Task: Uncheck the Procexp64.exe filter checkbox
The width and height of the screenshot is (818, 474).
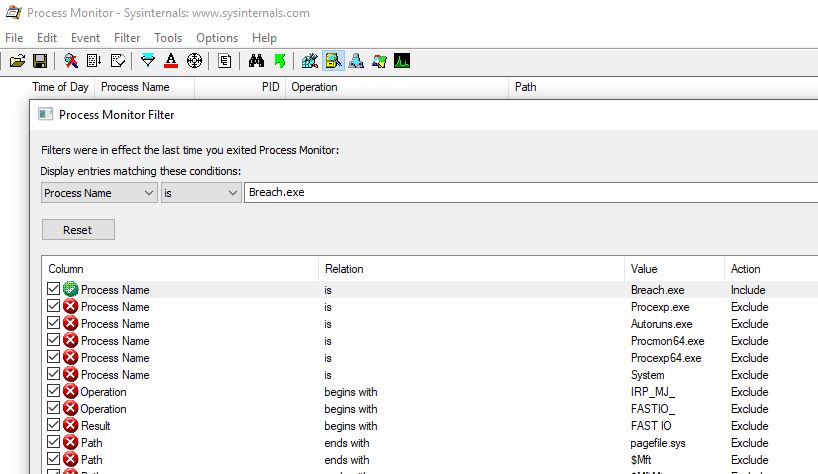Action: pos(53,357)
